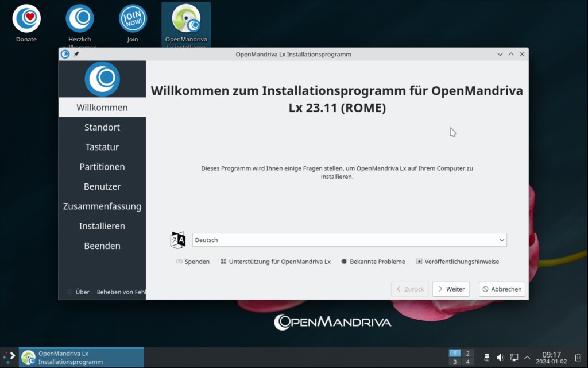Select the Partitionen step in the sidebar

[x=102, y=167]
